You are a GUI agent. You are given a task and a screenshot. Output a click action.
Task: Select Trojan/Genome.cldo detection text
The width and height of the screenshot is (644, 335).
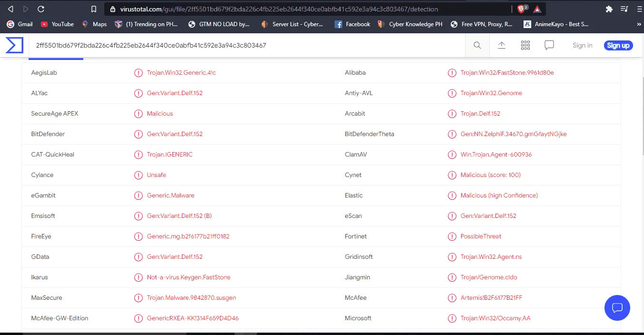tap(489, 277)
